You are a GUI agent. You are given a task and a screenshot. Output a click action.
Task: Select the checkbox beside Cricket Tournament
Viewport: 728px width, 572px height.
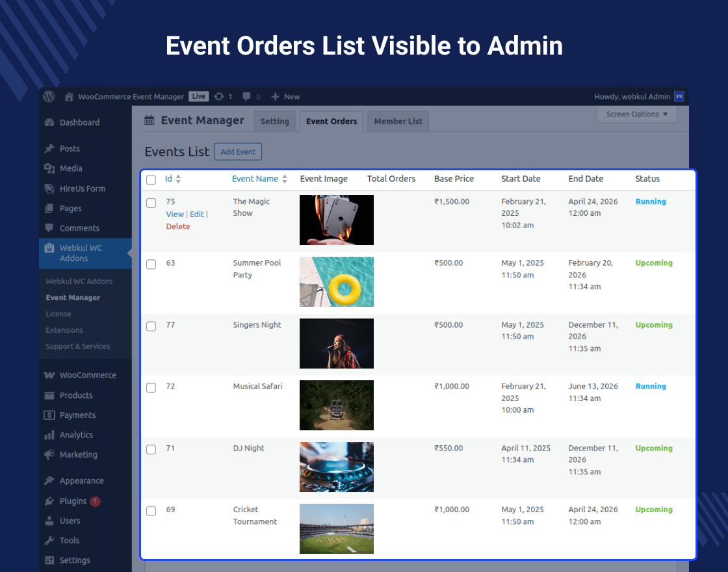[151, 511]
